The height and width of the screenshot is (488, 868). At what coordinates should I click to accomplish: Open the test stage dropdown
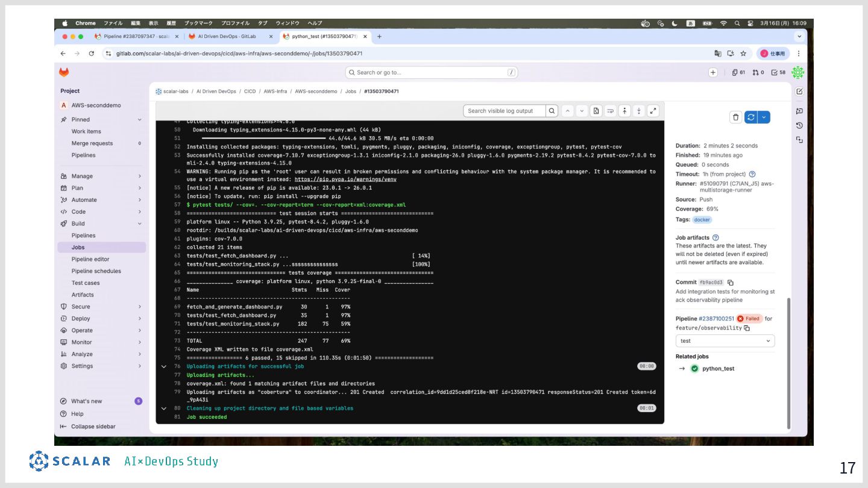pyautogui.click(x=725, y=341)
